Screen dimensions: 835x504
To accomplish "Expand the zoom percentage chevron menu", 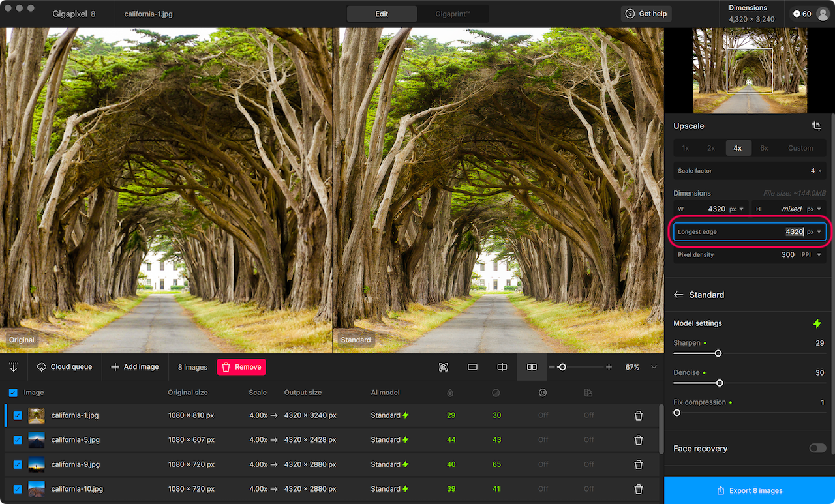I will coord(654,367).
